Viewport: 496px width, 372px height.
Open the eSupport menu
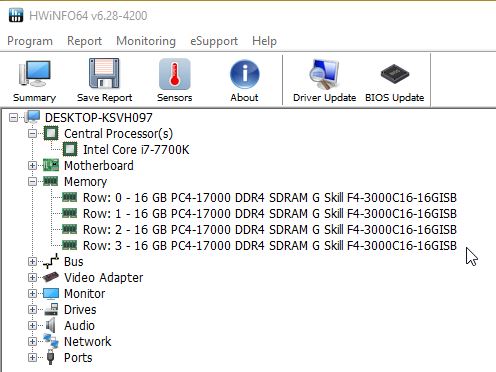coord(214,41)
